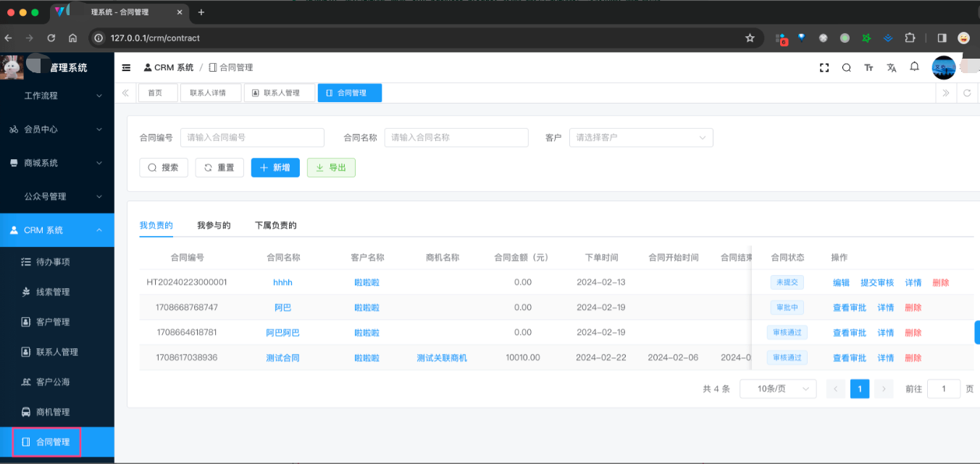Image resolution: width=980 pixels, height=464 pixels.
Task: Click 提交审核 for contract hhhh
Action: tap(877, 283)
